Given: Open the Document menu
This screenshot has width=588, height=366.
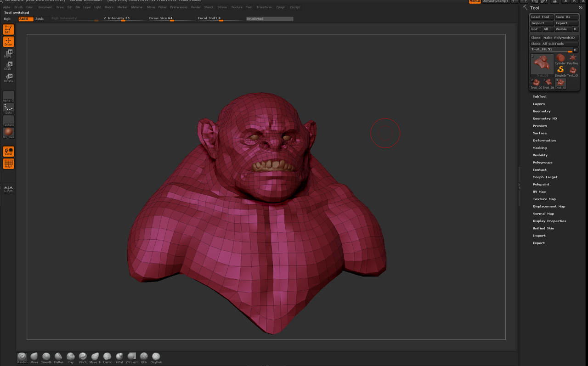Looking at the screenshot, I should coord(45,7).
